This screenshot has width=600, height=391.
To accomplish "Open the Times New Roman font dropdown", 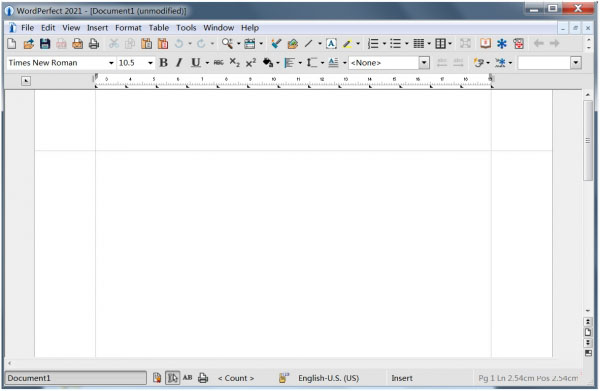I will pyautogui.click(x=111, y=63).
